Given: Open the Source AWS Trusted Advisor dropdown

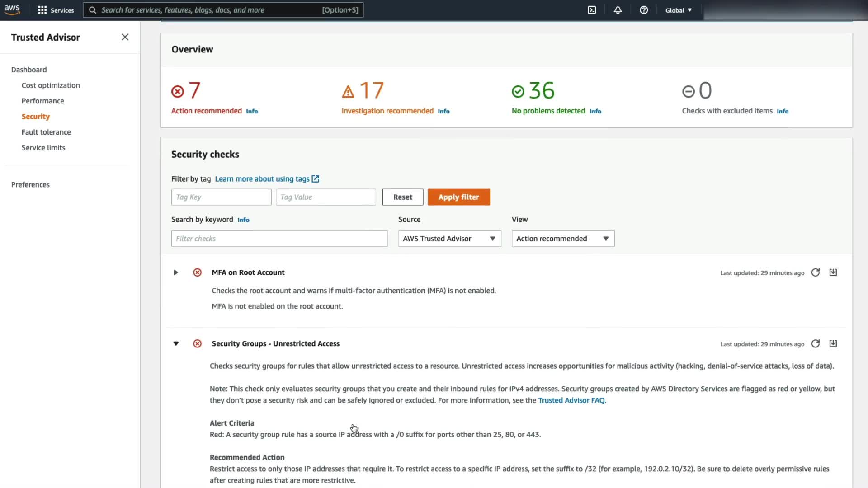Looking at the screenshot, I should (449, 239).
